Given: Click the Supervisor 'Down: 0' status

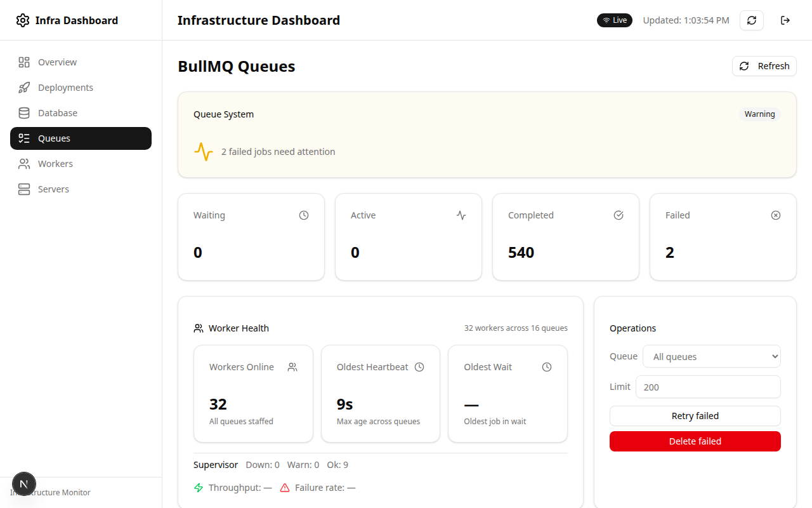Looking at the screenshot, I should 263,465.
